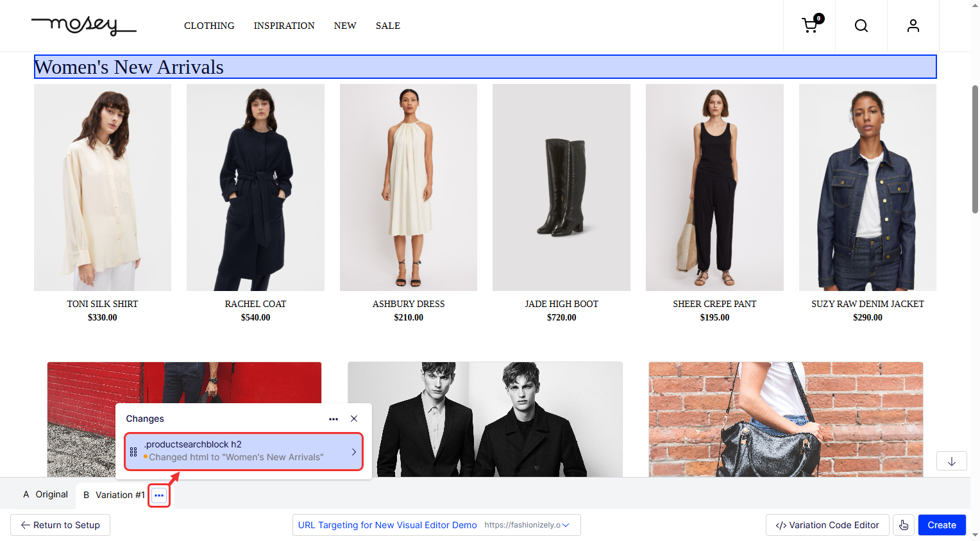Viewport: 980px width, 541px height.
Task: Switch to the Original tab
Action: pos(46,495)
